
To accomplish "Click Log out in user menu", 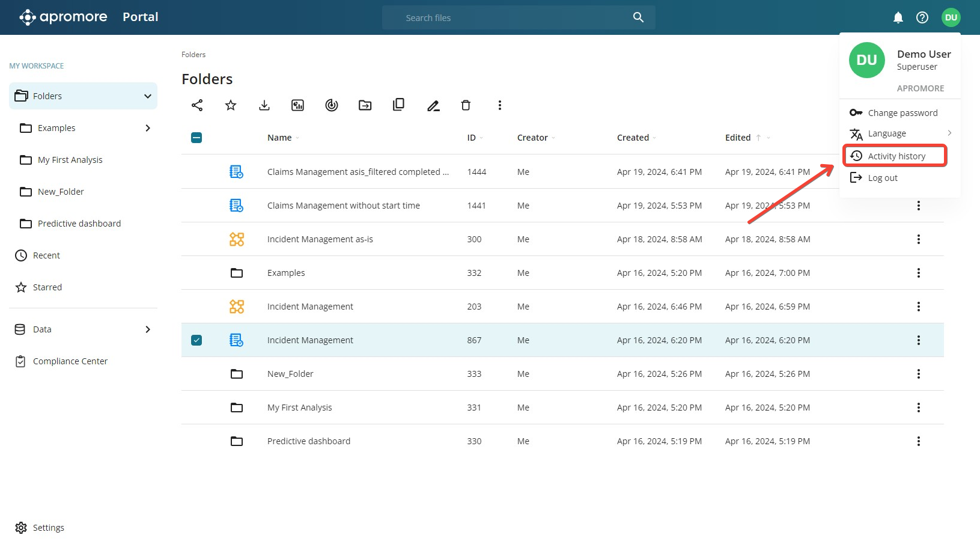I will click(x=882, y=178).
